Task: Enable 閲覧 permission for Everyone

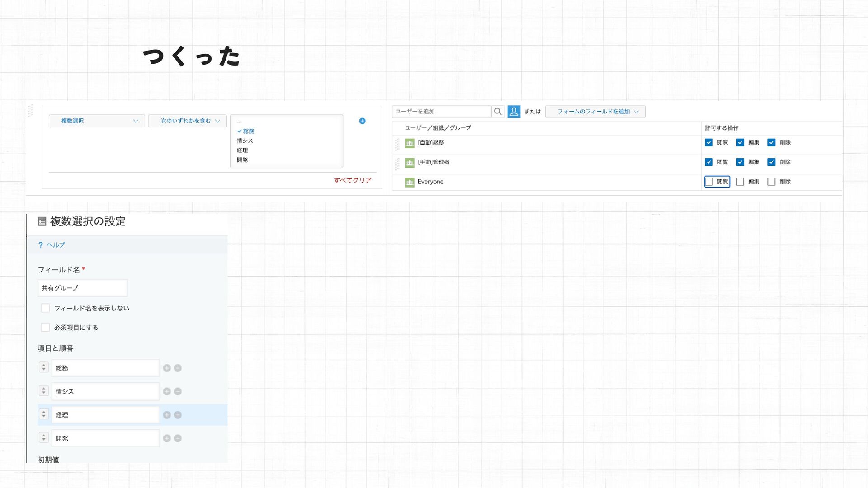Action: [709, 182]
